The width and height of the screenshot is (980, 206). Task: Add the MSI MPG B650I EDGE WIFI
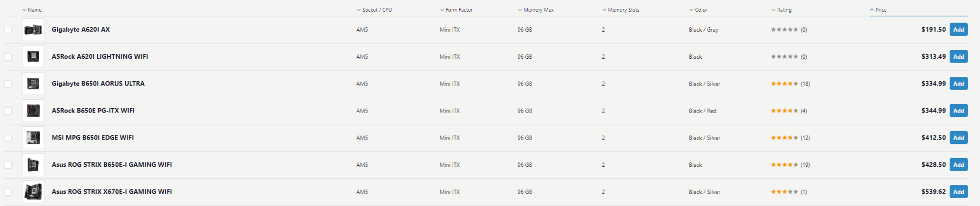(x=958, y=138)
